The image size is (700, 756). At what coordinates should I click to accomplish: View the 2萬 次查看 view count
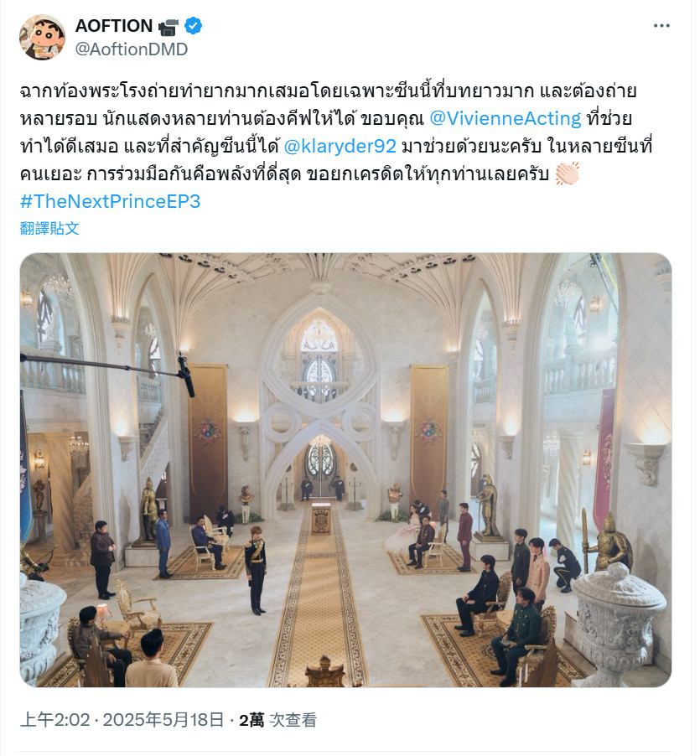point(277,720)
